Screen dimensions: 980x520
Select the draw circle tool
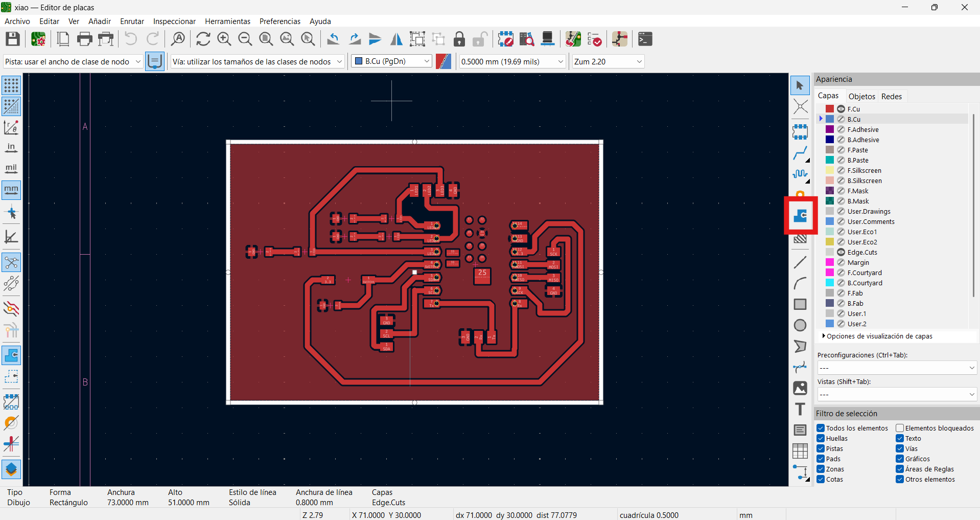point(800,325)
